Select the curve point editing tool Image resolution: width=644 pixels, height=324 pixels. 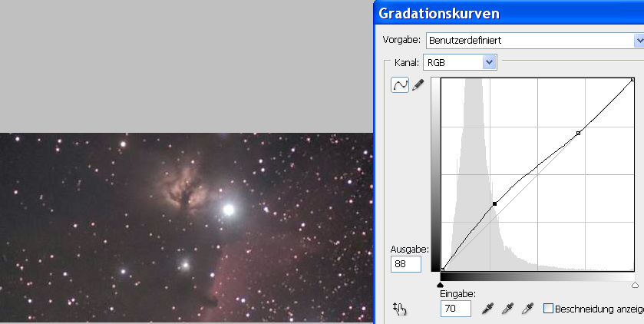pos(400,85)
